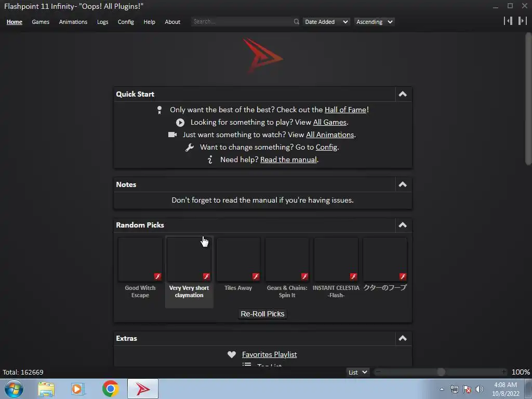Open the Hall of Fame link
Viewport: 532px width, 399px height.
(x=345, y=110)
